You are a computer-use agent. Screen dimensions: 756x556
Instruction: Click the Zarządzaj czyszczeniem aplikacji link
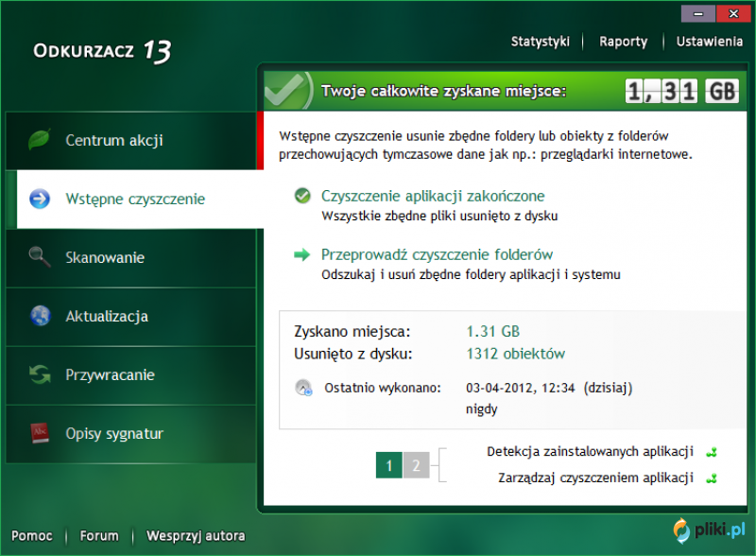point(595,478)
